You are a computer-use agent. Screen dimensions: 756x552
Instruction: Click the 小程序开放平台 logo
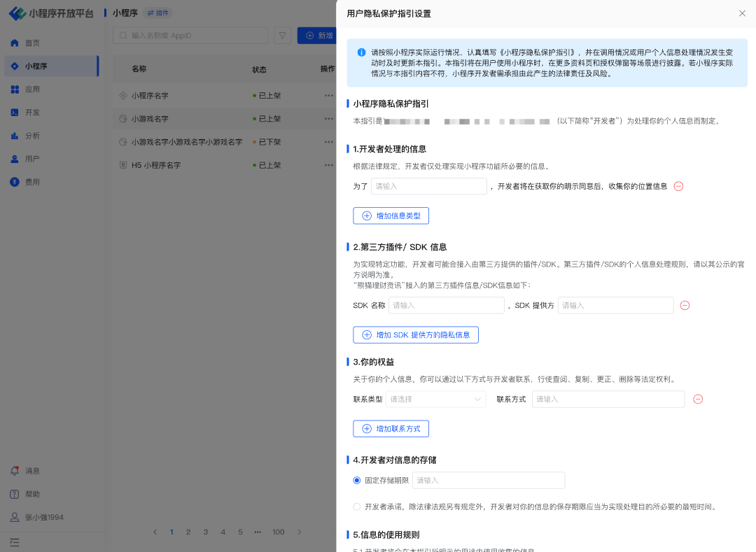point(50,13)
